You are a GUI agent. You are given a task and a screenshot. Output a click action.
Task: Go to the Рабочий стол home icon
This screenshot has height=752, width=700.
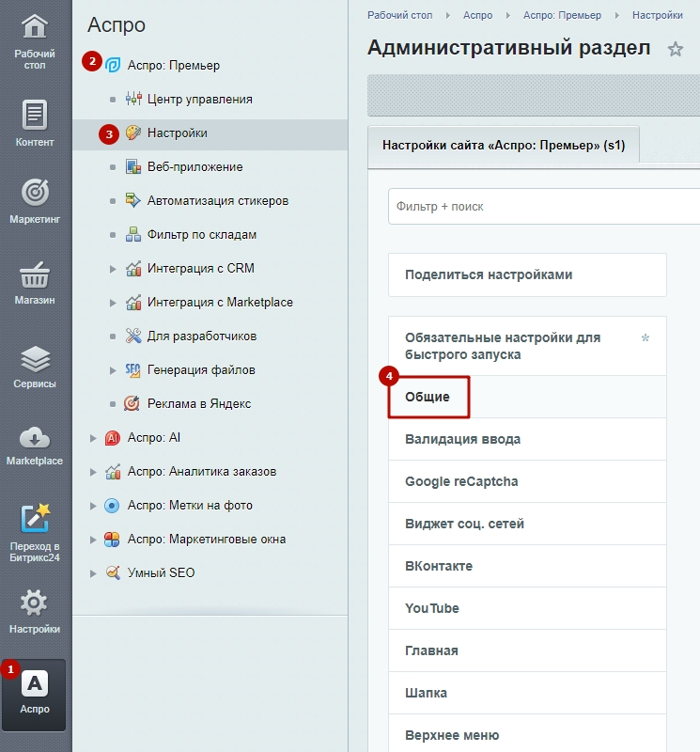35,41
